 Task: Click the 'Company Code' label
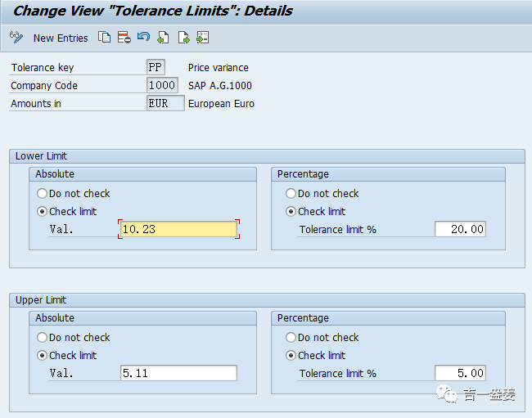point(44,85)
